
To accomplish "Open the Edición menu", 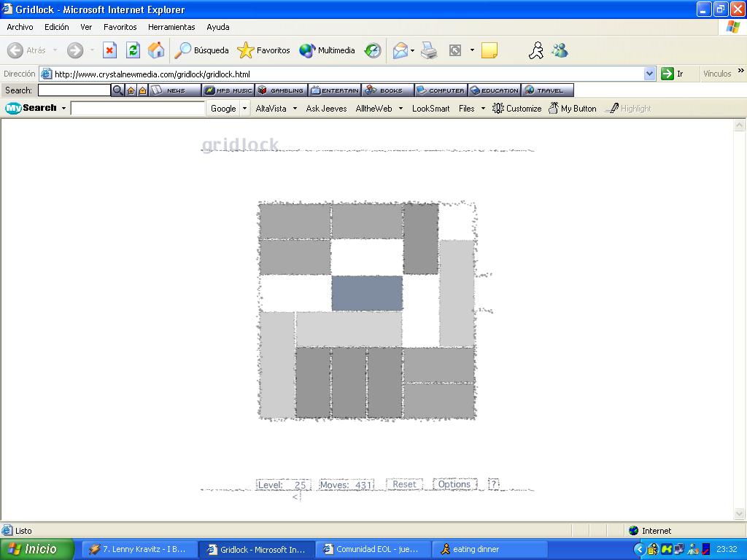I will 57,27.
